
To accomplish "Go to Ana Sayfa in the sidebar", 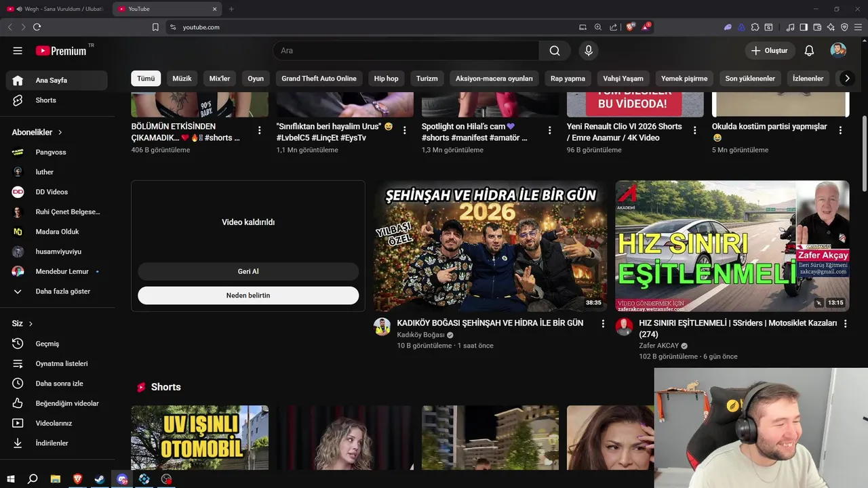I will 57,80.
